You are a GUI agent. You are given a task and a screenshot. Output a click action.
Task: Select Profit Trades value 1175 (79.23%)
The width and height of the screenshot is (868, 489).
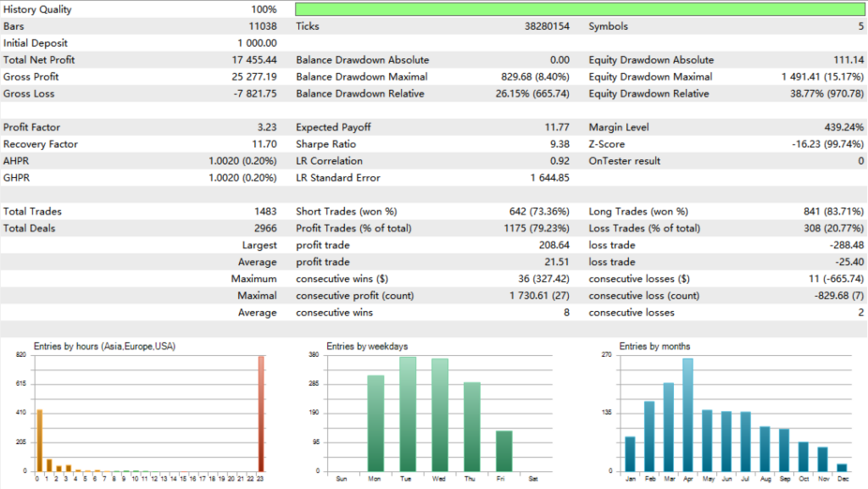click(537, 228)
